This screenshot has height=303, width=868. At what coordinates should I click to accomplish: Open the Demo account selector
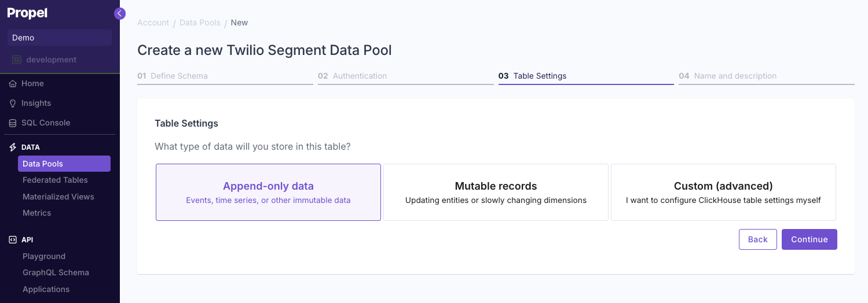pos(60,38)
